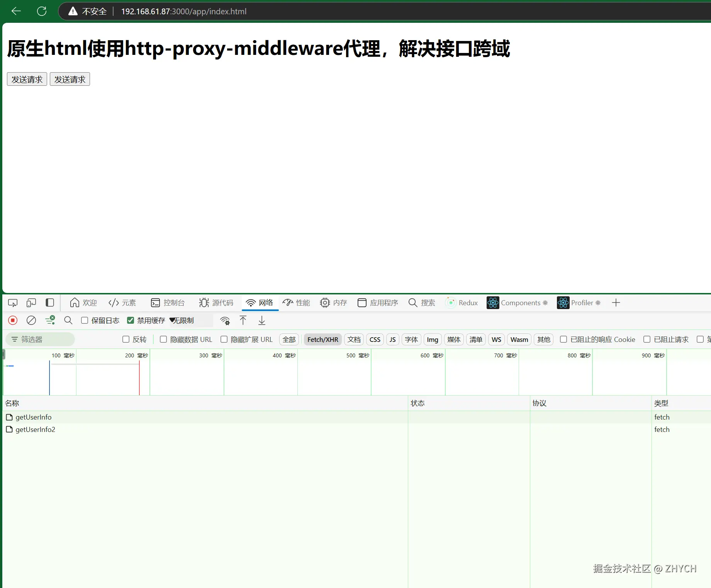
Task: Open the Redux devtools panel
Action: 462,302
